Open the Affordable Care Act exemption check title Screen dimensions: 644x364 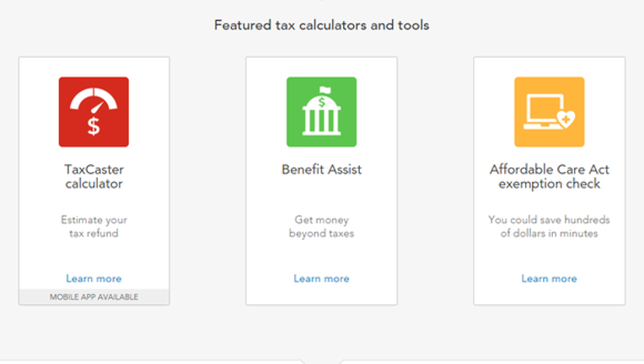coord(549,176)
